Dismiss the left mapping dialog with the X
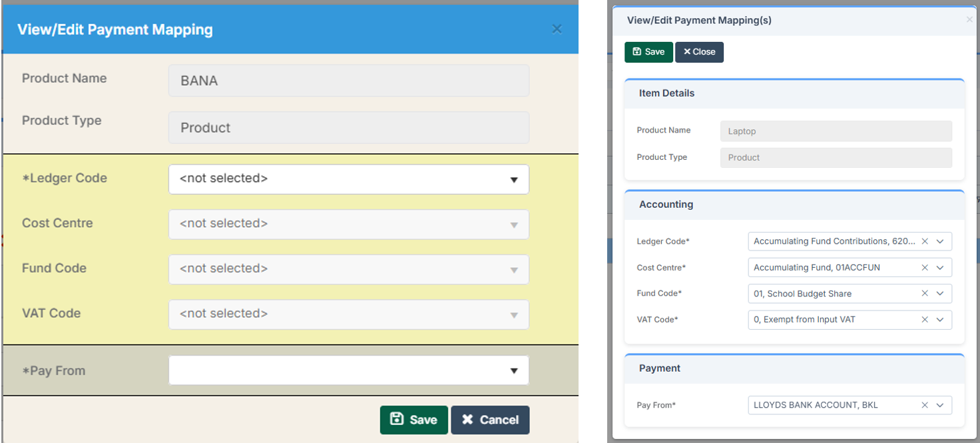 point(557,29)
